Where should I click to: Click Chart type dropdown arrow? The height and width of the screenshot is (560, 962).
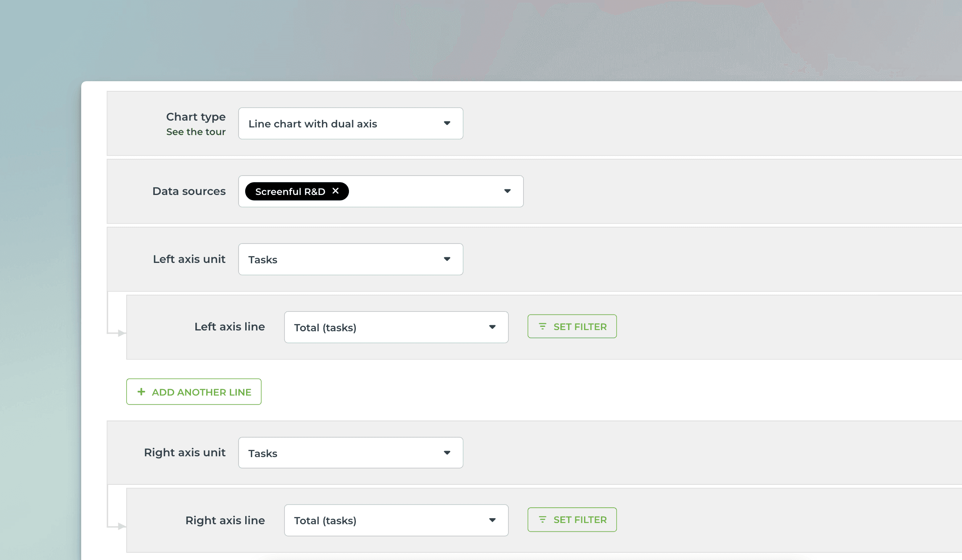[x=447, y=123]
